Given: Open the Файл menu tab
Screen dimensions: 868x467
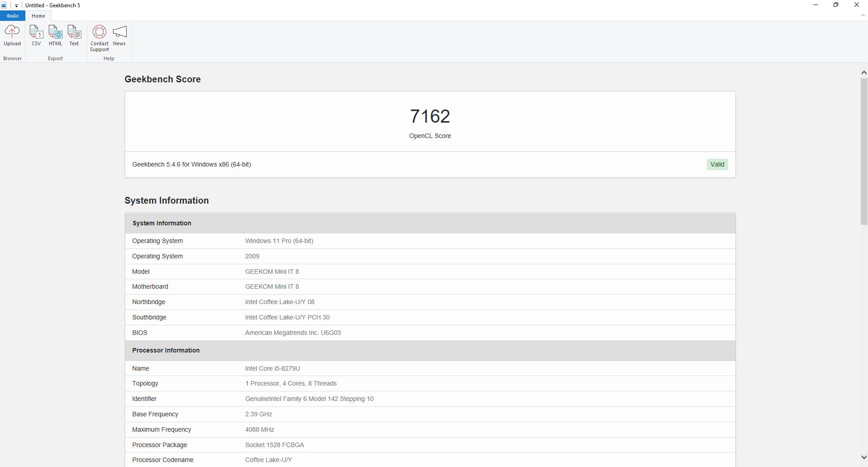Looking at the screenshot, I should click(x=13, y=16).
